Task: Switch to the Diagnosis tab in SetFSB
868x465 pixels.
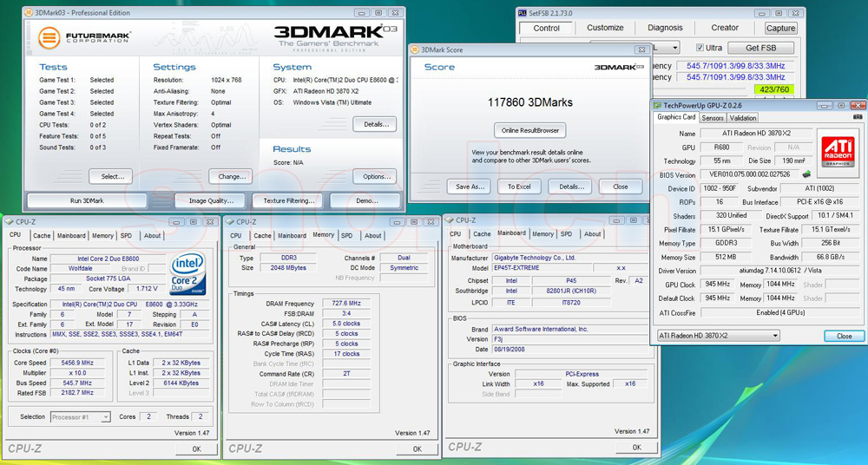Action: 665,28
